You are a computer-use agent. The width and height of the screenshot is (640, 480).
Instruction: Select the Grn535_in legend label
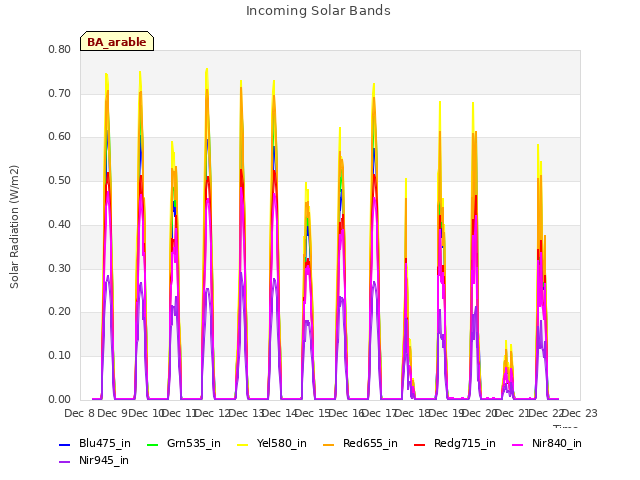pos(194,444)
